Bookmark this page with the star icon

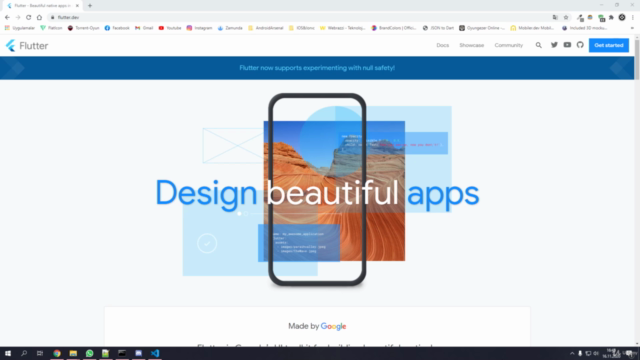pyautogui.click(x=566, y=18)
